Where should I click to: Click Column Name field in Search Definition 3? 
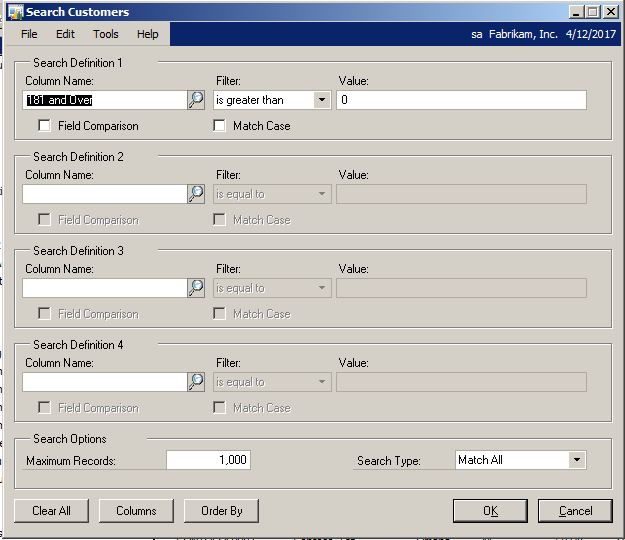105,288
